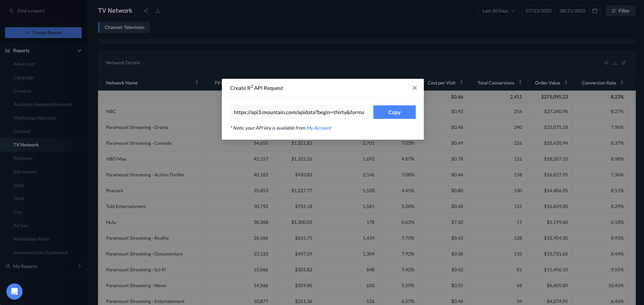The height and width of the screenshot is (305, 644).
Task: Click share icon next to TV Network title
Action: [x=146, y=11]
